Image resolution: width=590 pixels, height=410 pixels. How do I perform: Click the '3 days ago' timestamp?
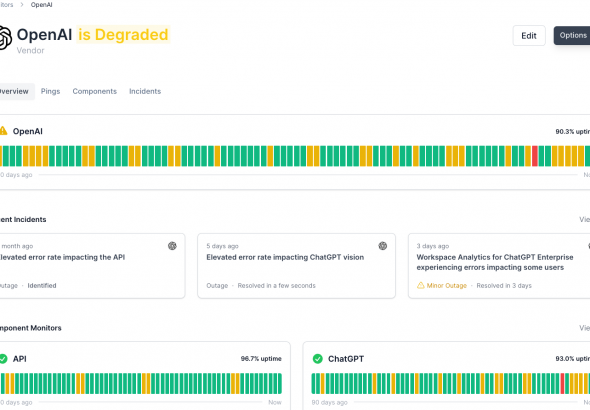433,246
